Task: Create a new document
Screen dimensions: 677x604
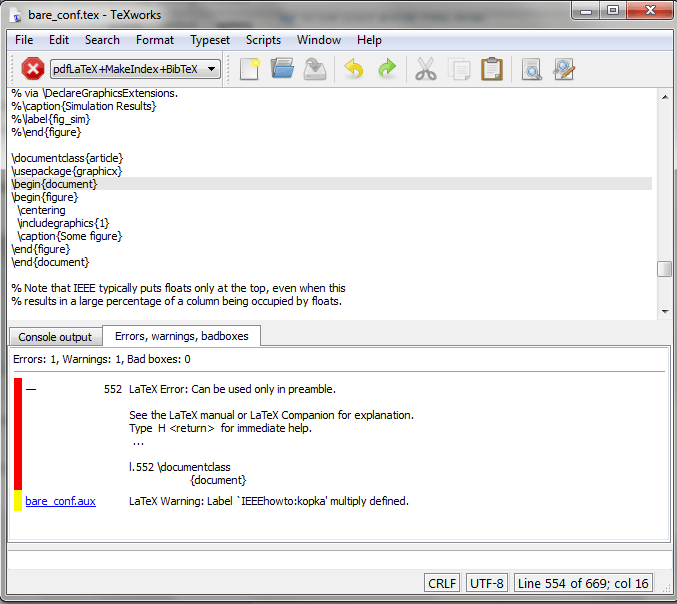Action: [250, 69]
